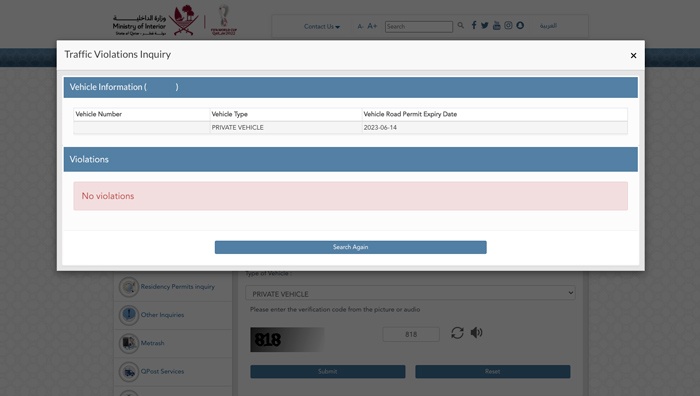Viewport: 700px width, 396px height.
Task: Click the Ministry of Interior logo
Action: tap(154, 21)
